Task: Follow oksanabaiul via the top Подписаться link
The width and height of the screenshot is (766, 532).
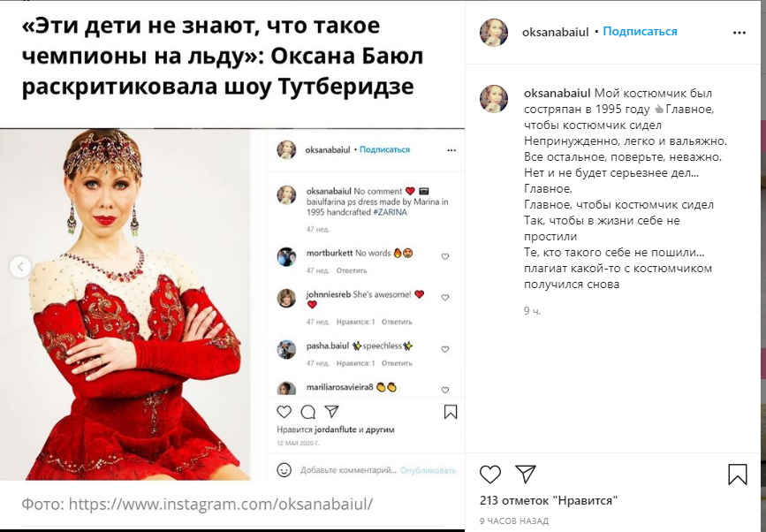Action: 640,31
